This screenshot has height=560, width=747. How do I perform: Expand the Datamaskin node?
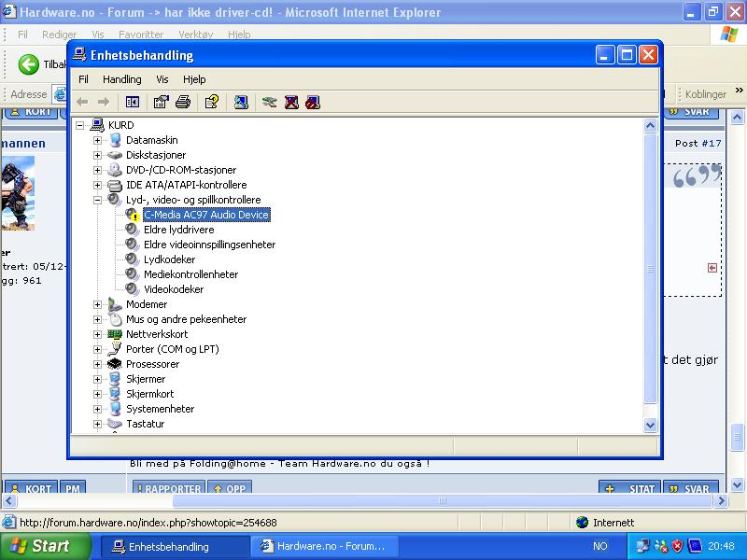98,141
